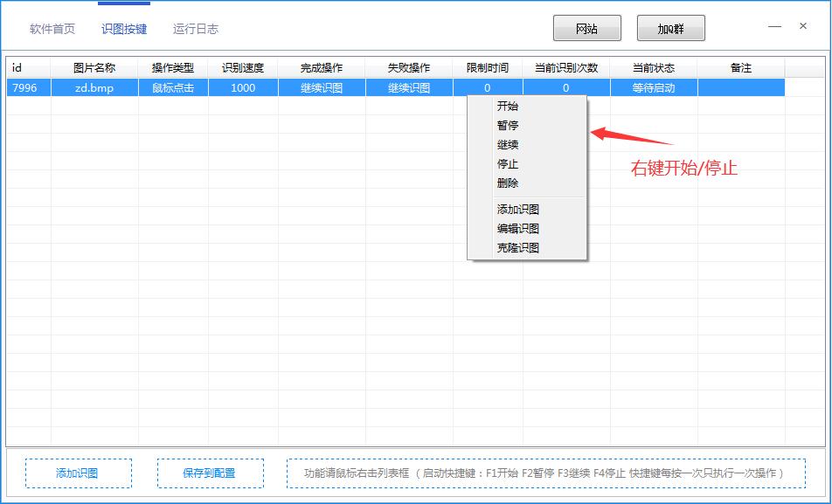The image size is (832, 504).
Task: Click the bottom 添加识图 button
Action: tap(78, 473)
